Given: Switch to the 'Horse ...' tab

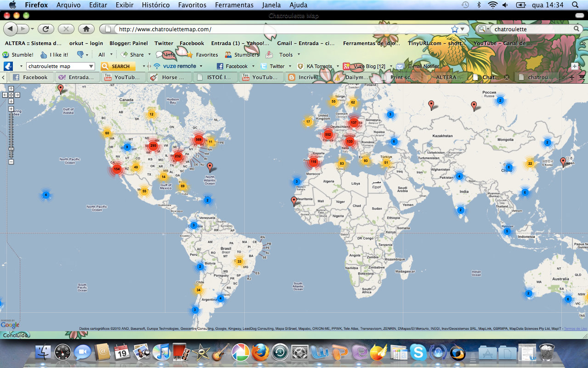Looking at the screenshot, I should tap(169, 77).
